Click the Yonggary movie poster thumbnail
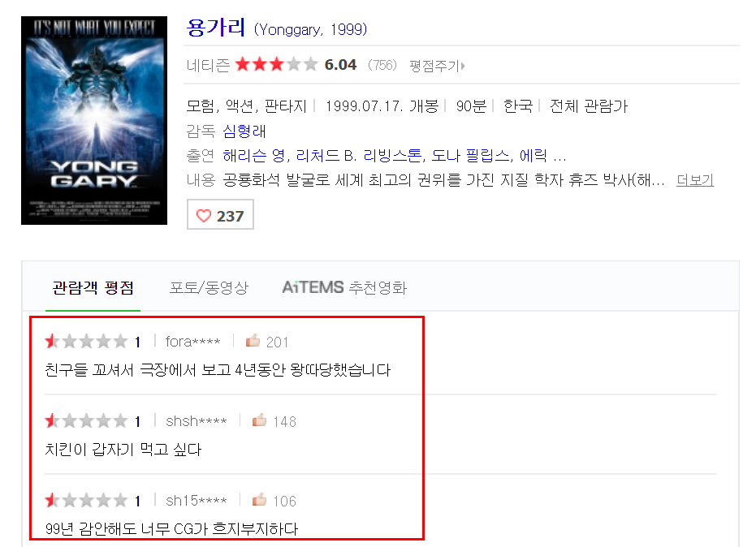 94,120
